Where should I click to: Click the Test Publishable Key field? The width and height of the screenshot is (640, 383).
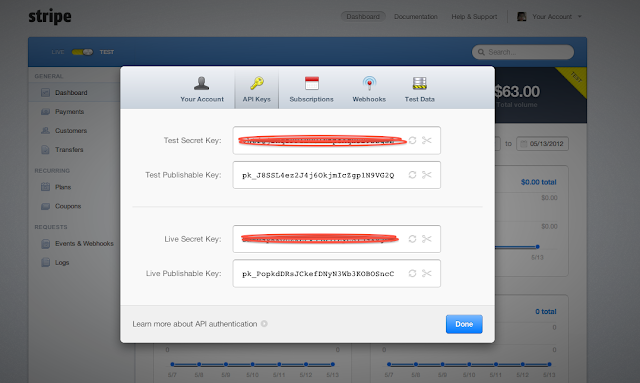(336, 175)
